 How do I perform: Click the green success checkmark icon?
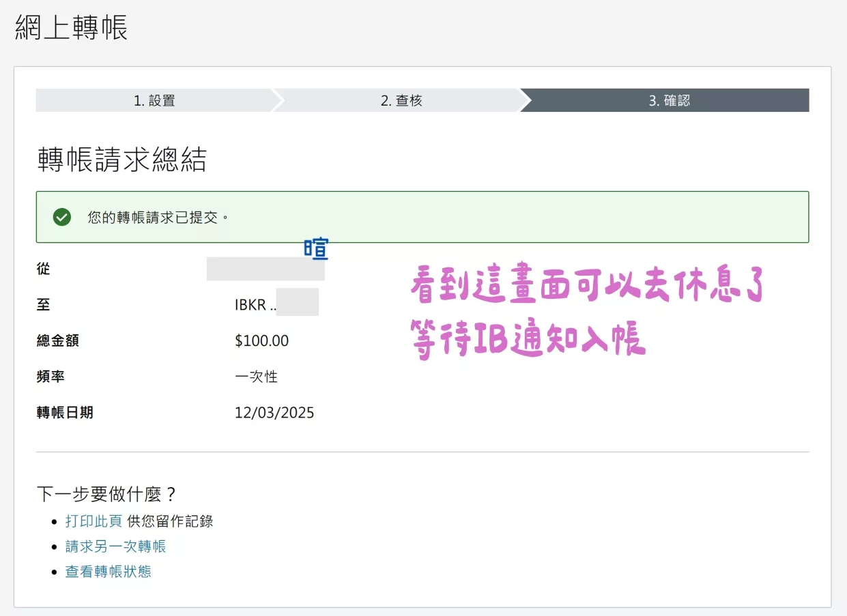point(62,217)
